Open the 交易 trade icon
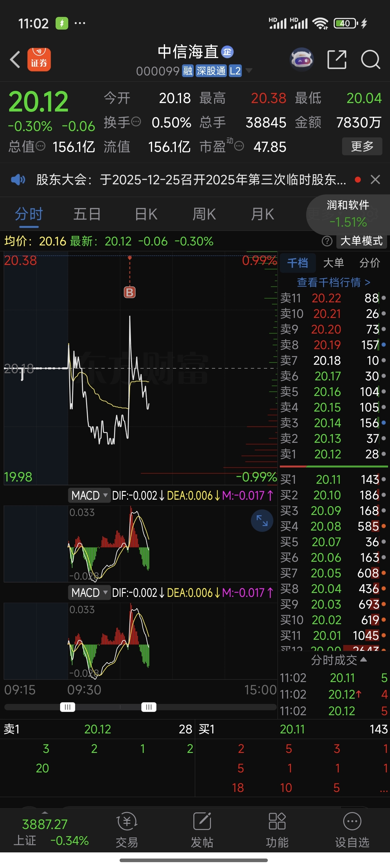 127,830
